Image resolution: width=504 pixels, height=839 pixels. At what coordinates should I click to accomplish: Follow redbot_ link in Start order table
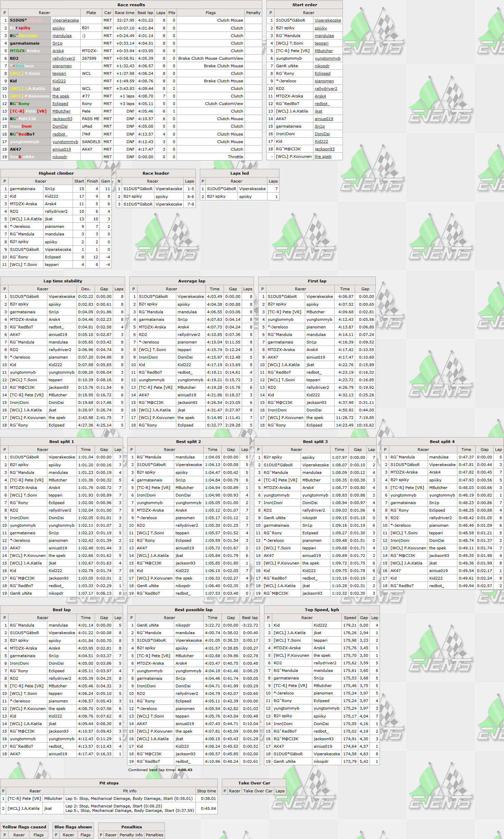pyautogui.click(x=322, y=104)
